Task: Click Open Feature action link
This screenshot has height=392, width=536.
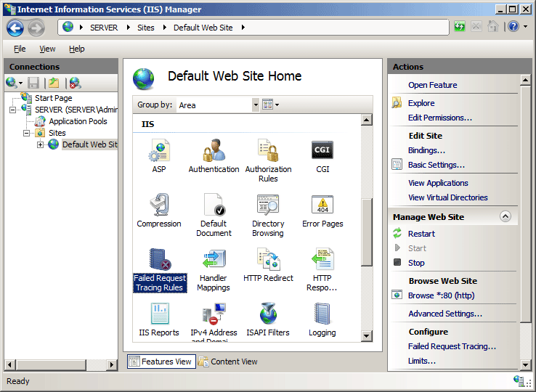Action: point(432,85)
